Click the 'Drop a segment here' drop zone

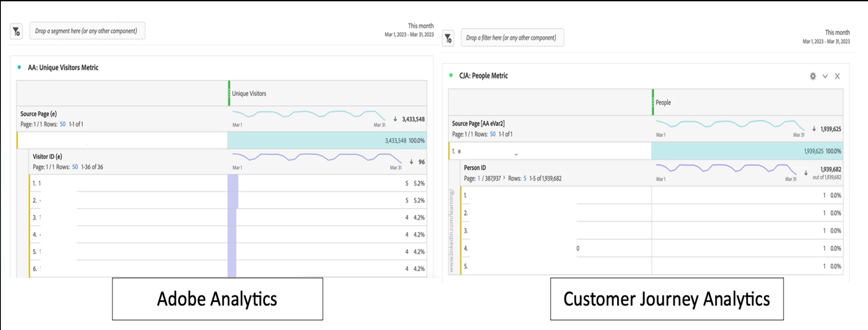click(x=87, y=31)
